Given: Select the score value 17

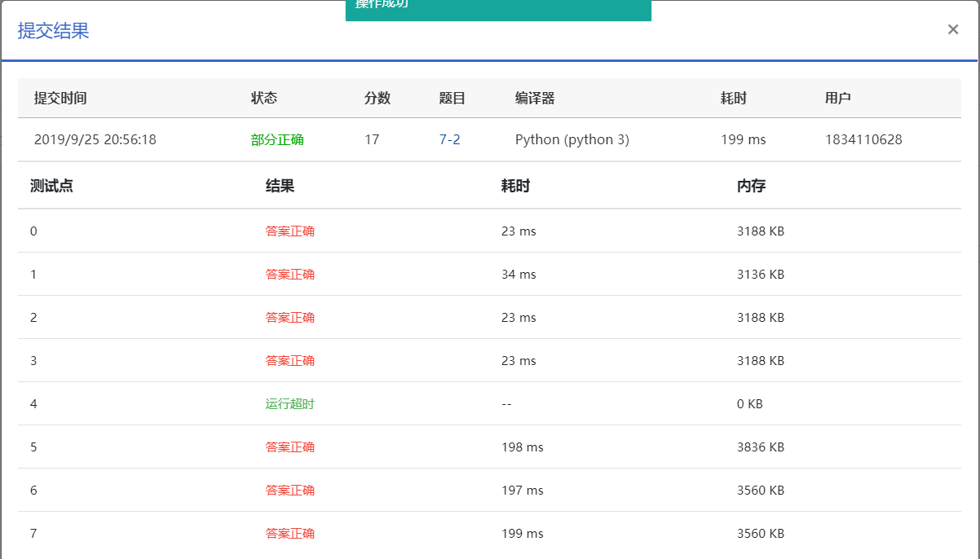Looking at the screenshot, I should point(372,139).
